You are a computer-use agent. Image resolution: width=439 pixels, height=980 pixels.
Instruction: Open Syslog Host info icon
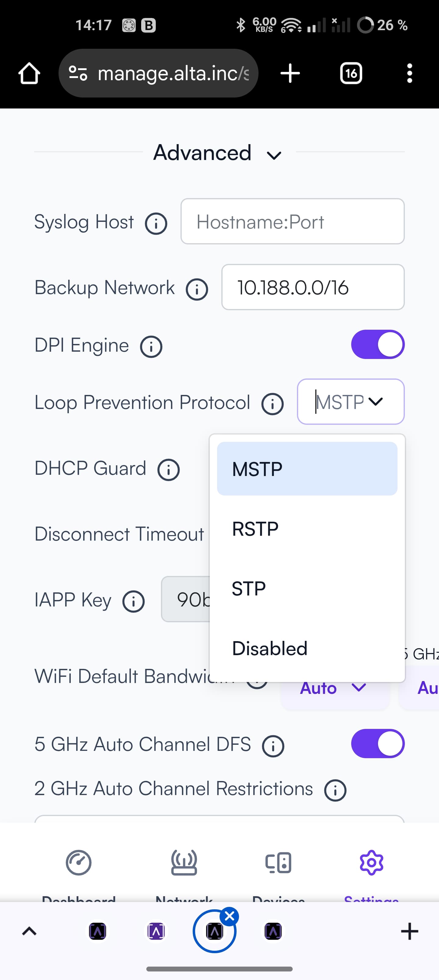tap(156, 223)
